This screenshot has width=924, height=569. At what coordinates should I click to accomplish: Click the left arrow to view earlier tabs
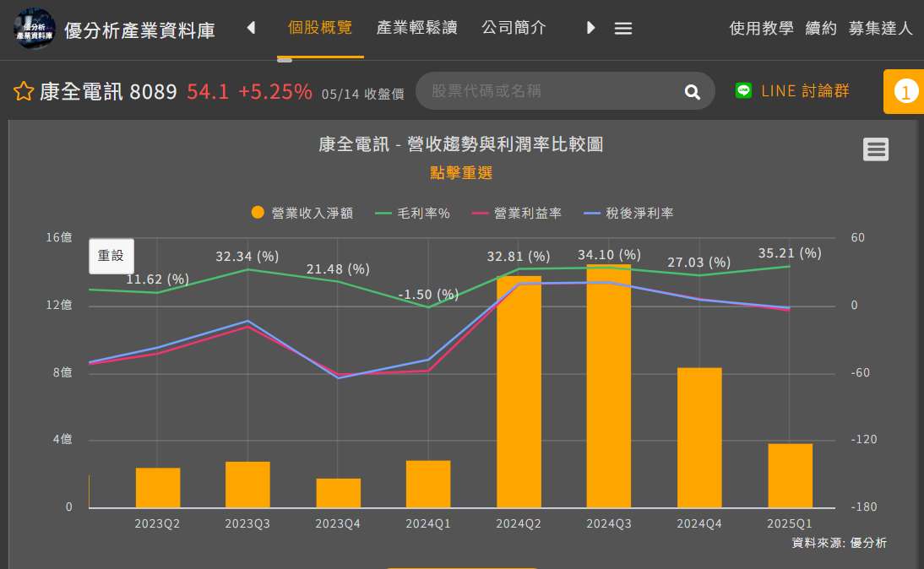(251, 28)
